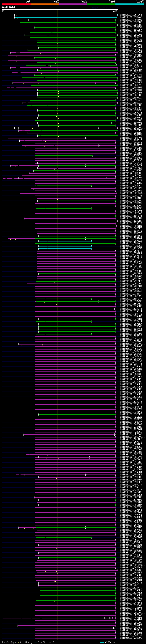The width and height of the screenshot is (146, 644).
Task: Select the UniRef100_B9T2J7 entry
Action: click(131, 299)
